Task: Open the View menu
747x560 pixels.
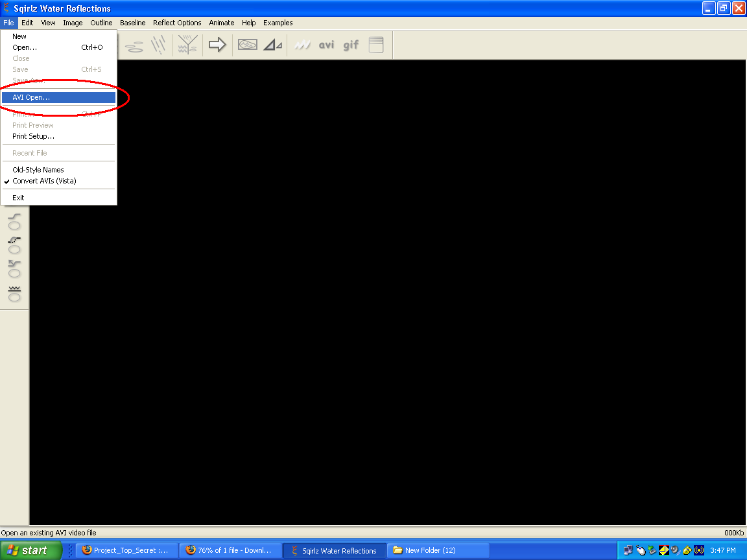Action: point(48,23)
